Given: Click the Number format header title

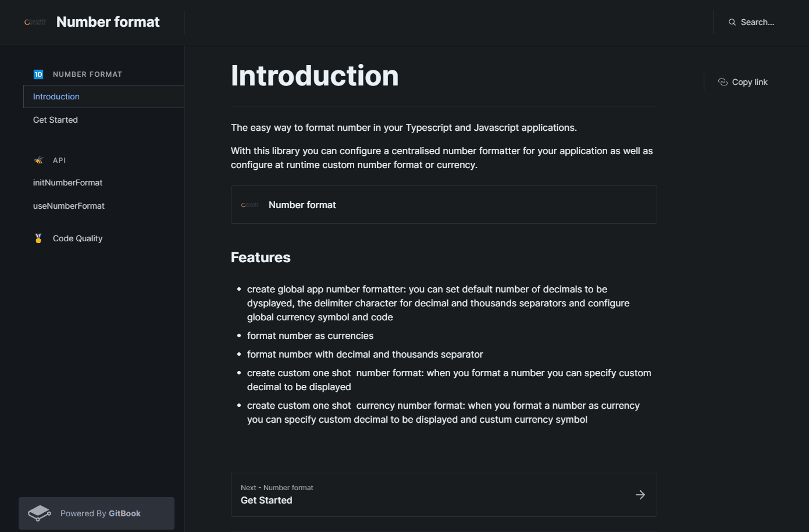Looking at the screenshot, I should point(108,22).
